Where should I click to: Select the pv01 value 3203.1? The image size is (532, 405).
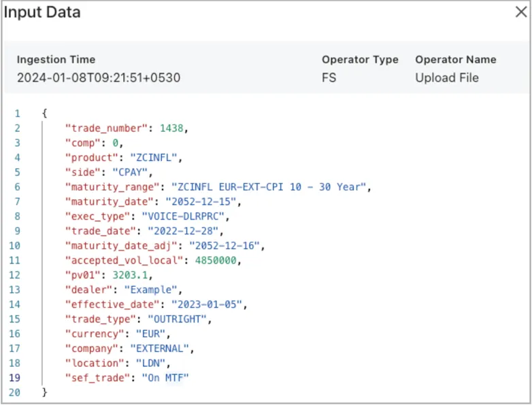130,275
